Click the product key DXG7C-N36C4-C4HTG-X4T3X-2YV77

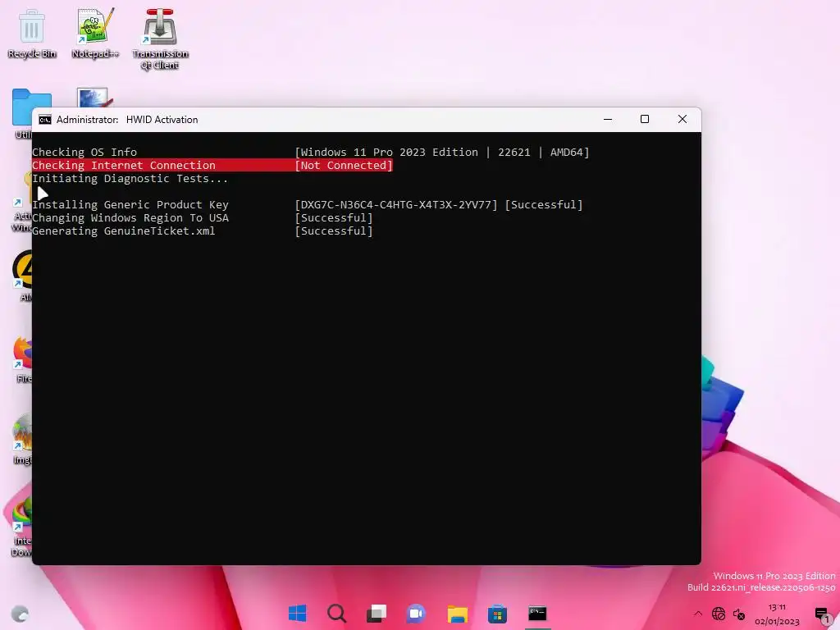pyautogui.click(x=396, y=204)
